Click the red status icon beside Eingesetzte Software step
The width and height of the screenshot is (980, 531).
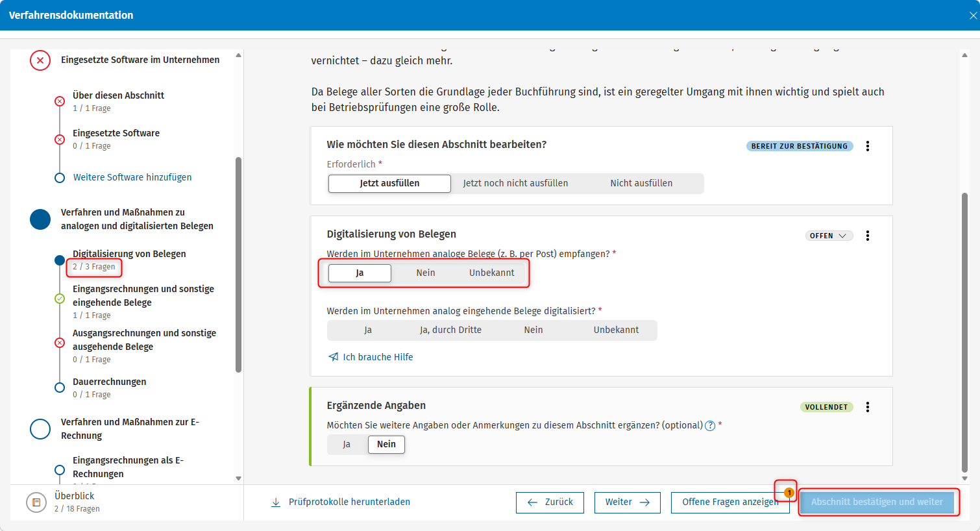(60, 140)
